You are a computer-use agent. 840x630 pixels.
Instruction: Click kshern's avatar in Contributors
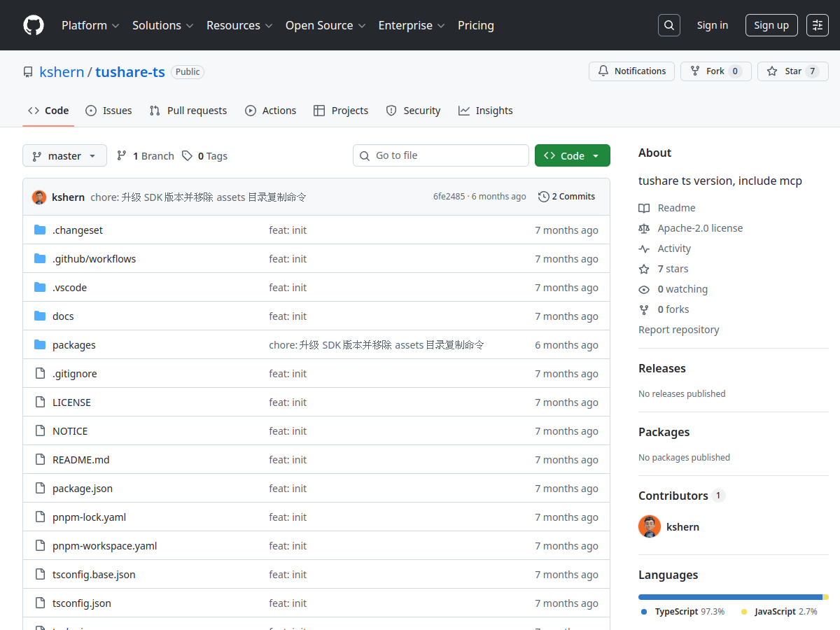pos(650,526)
